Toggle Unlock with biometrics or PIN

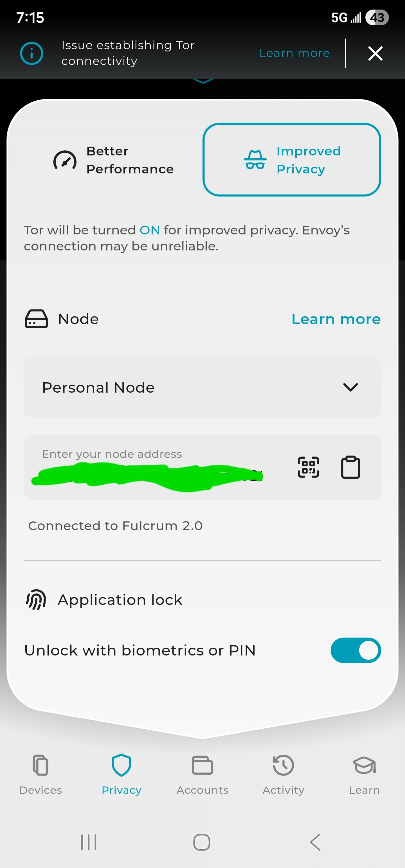[x=355, y=650]
